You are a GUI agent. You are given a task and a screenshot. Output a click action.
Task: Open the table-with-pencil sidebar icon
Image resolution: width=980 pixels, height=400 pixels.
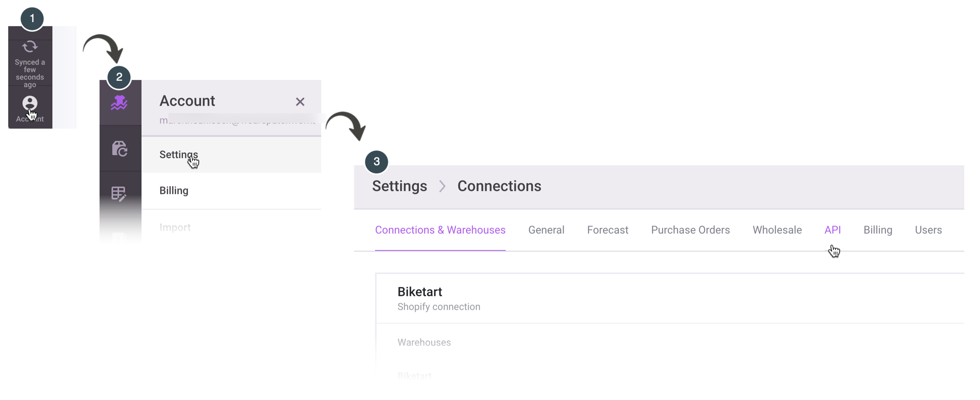pyautogui.click(x=119, y=194)
